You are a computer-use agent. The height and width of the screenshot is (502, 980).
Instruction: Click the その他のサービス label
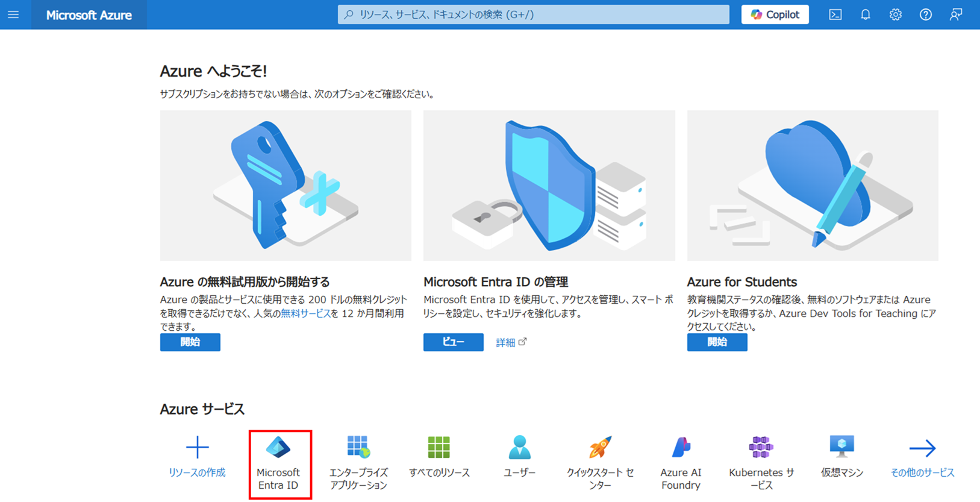pos(922,473)
